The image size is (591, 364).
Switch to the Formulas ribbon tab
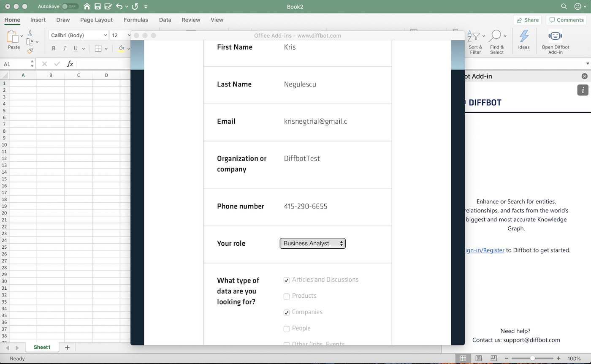[136, 20]
